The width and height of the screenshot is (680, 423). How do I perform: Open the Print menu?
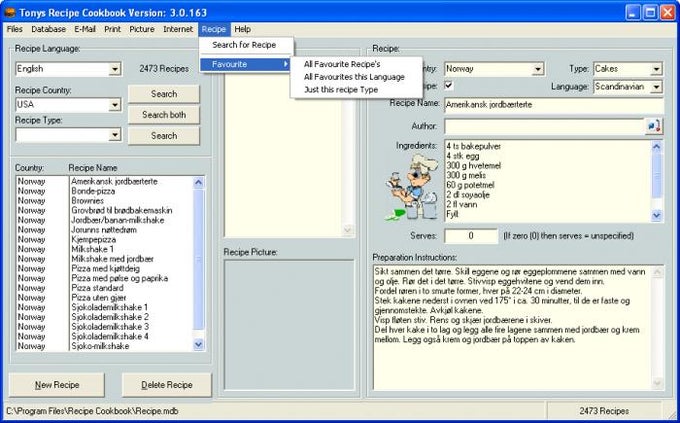coord(112,29)
